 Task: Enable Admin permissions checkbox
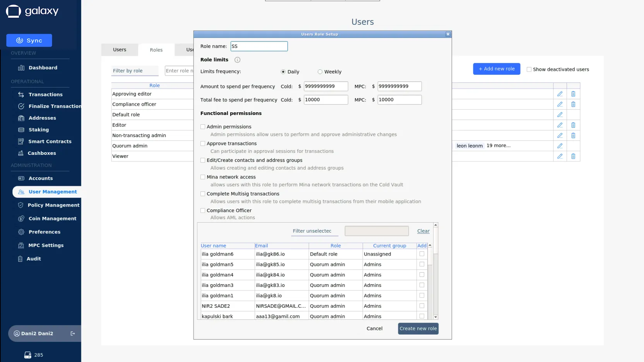click(x=203, y=127)
